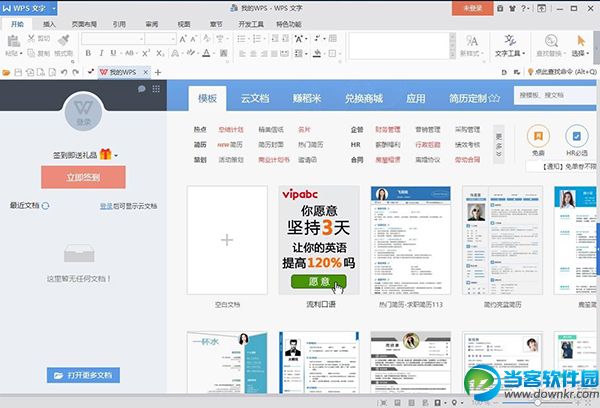Click the open-folder icon in quick toolbar
This screenshot has width=600, height=408.
[x=6, y=72]
